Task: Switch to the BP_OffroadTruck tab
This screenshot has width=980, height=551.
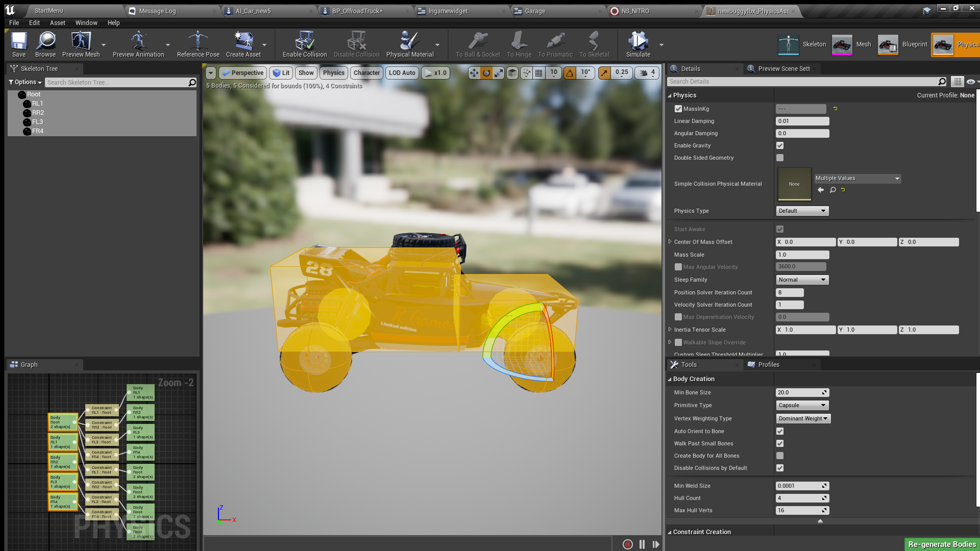Action: click(x=357, y=11)
